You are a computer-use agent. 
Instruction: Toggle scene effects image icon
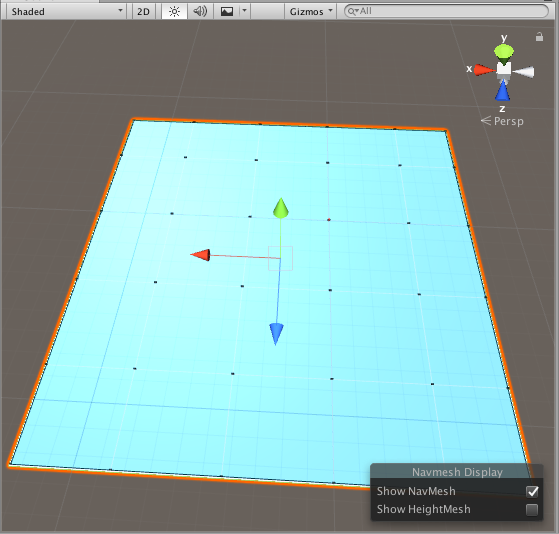(x=227, y=11)
